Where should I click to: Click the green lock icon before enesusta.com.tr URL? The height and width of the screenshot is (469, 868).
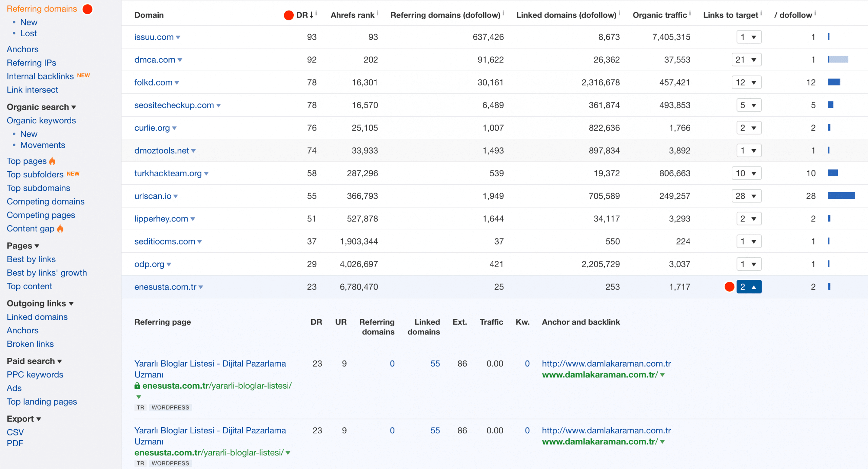(137, 386)
